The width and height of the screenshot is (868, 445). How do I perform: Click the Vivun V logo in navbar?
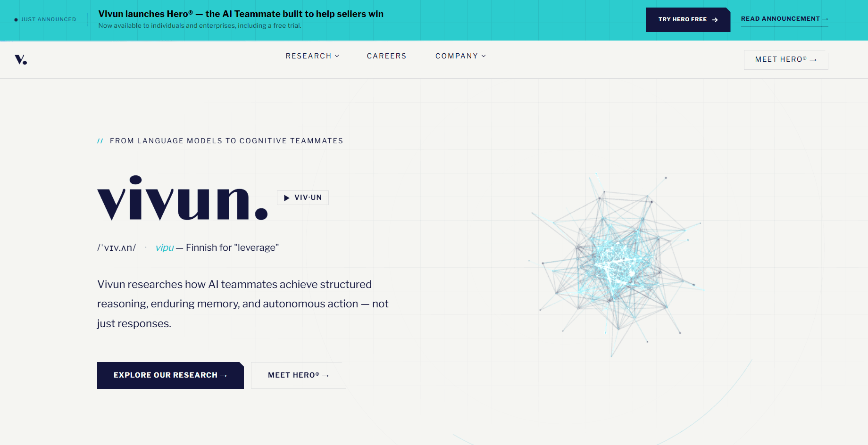21,59
